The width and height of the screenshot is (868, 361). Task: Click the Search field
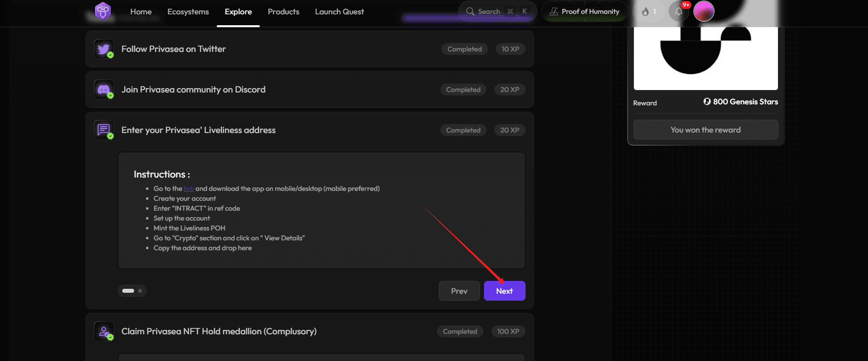(497, 11)
